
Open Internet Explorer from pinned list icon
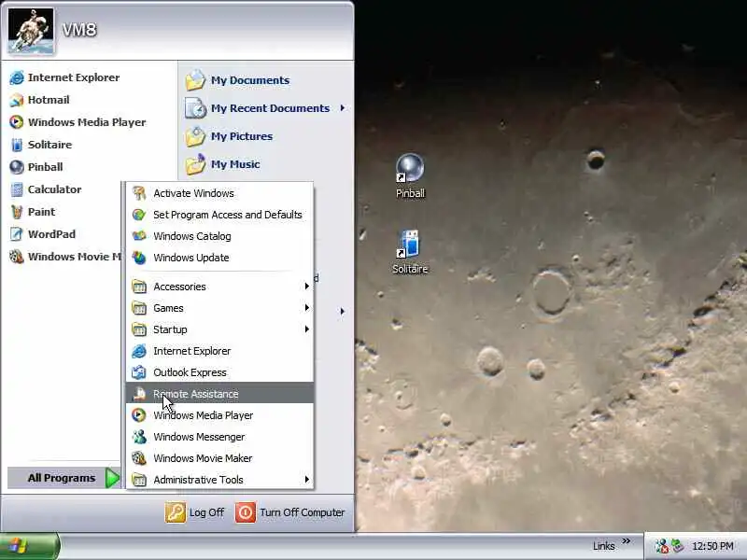point(17,77)
